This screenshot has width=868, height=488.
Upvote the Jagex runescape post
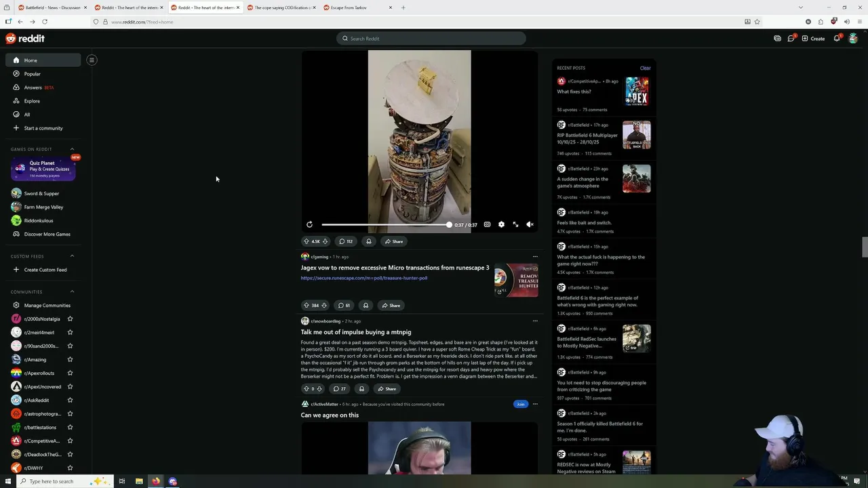point(307,305)
